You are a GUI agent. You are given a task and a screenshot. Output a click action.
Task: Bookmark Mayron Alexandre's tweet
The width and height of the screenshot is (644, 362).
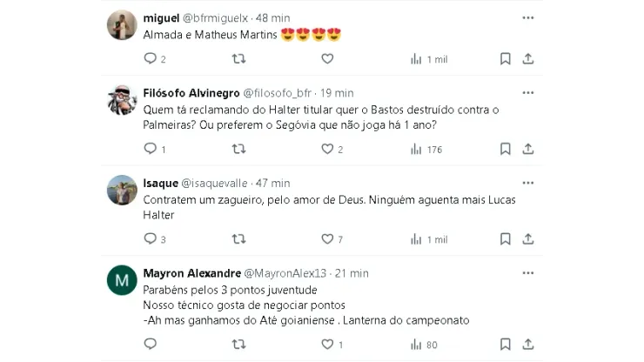tap(505, 345)
